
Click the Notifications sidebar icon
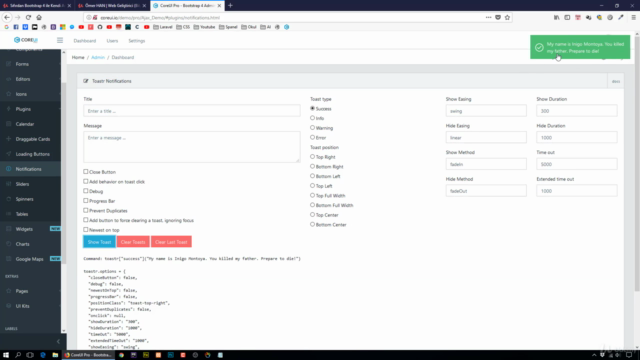pyautogui.click(x=9, y=169)
